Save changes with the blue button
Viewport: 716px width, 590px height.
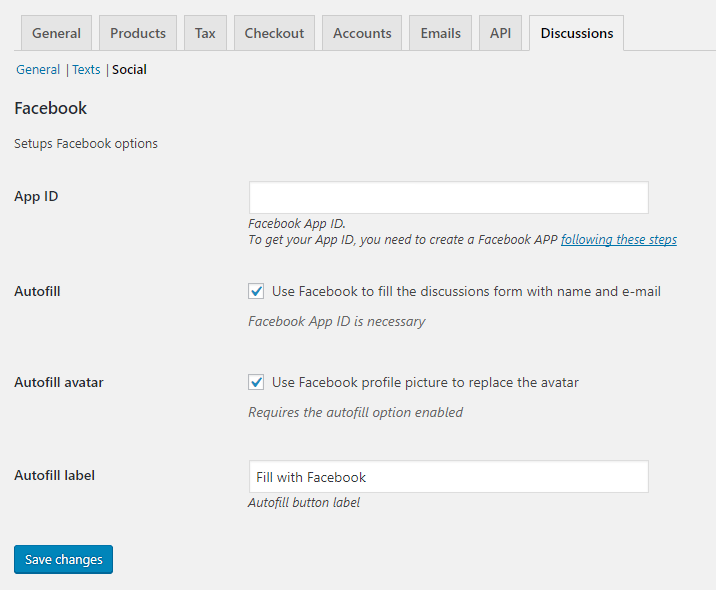pos(63,559)
